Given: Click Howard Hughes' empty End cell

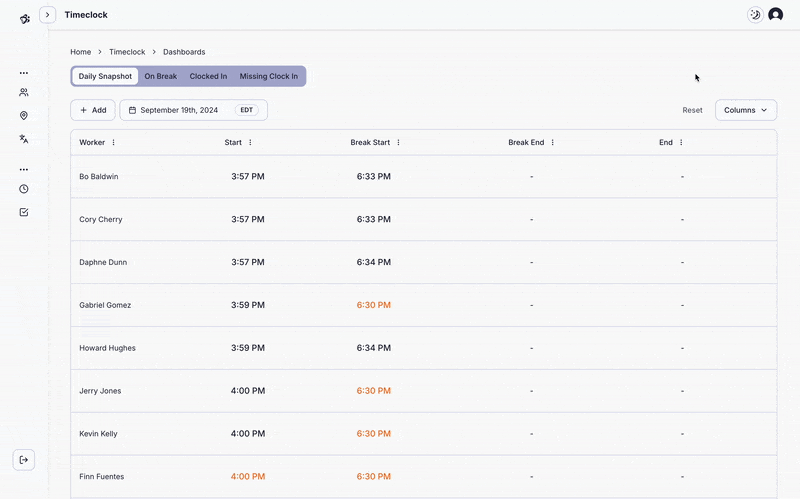Looking at the screenshot, I should [682, 348].
